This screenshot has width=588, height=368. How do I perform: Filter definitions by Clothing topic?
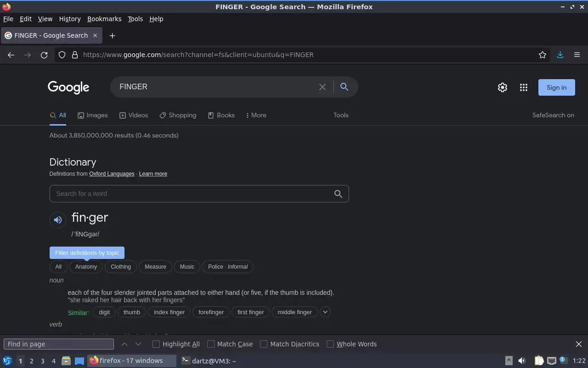coord(121,267)
